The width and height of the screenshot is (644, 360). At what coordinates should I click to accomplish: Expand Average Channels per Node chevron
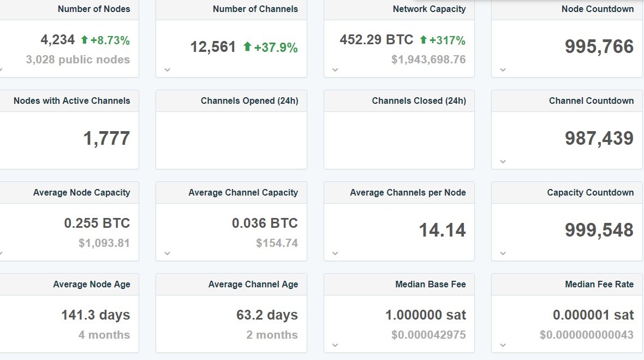coord(335,253)
